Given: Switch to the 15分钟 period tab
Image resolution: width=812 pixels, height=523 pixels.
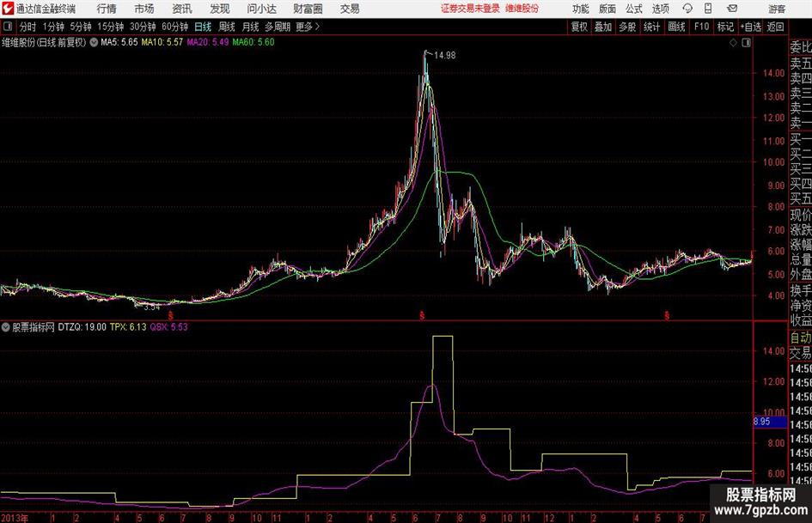Looking at the screenshot, I should (110, 27).
